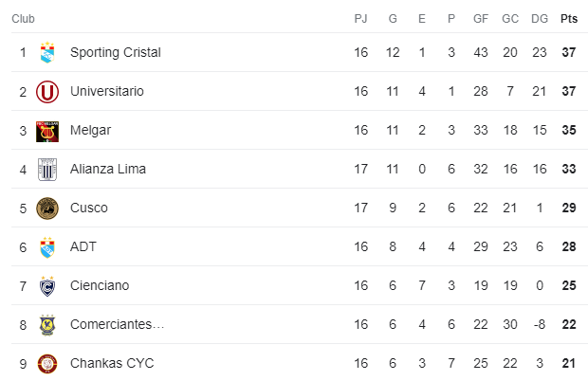Click the Alianza Lima club crest
Viewport: 588px width, 381px height.
coord(47,170)
